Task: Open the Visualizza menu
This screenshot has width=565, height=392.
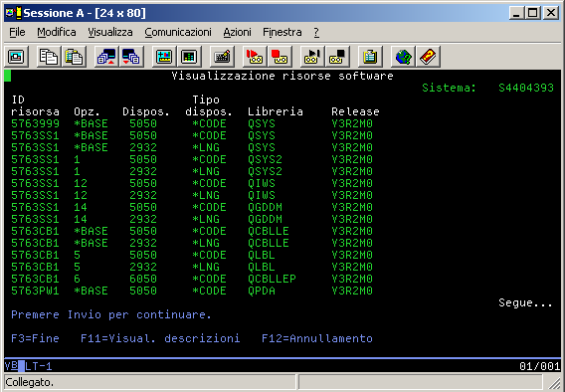Action: coord(110,32)
